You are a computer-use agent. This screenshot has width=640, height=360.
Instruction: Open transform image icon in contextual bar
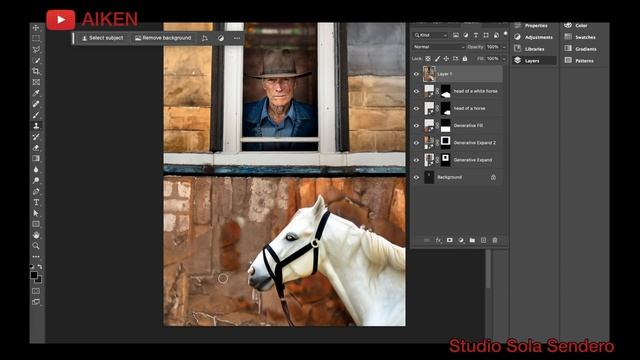(x=204, y=38)
